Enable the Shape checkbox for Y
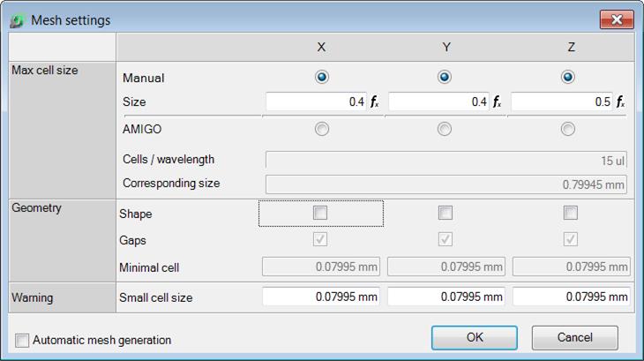This screenshot has height=361, width=644. [x=446, y=213]
